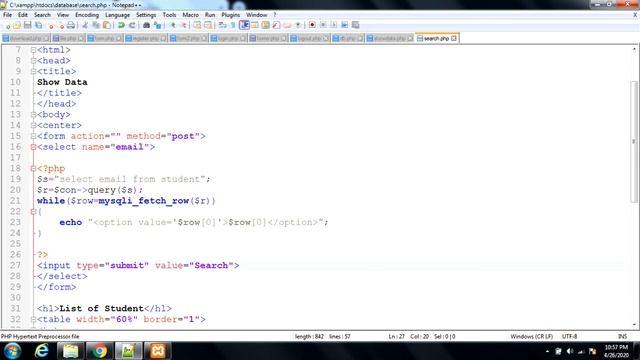Open the User Defined Language icon
Image resolution: width=640 pixels, height=360 pixels.
(x=254, y=25)
